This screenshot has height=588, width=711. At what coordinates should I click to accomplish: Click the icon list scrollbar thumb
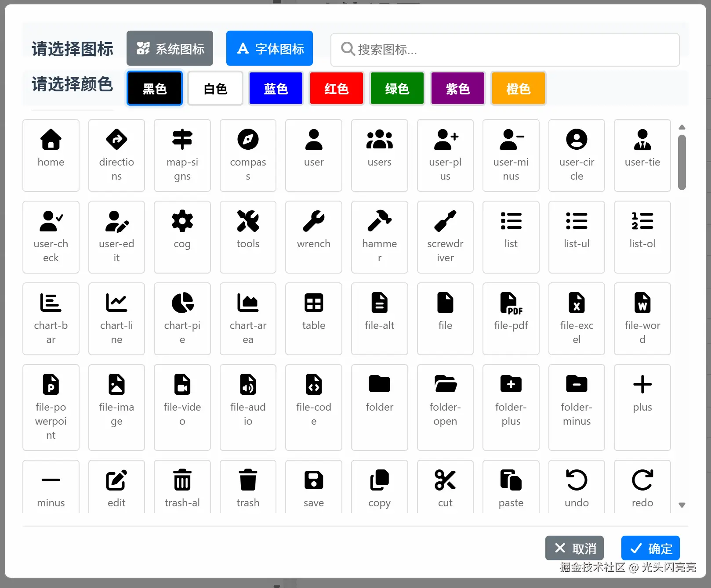[x=682, y=162]
